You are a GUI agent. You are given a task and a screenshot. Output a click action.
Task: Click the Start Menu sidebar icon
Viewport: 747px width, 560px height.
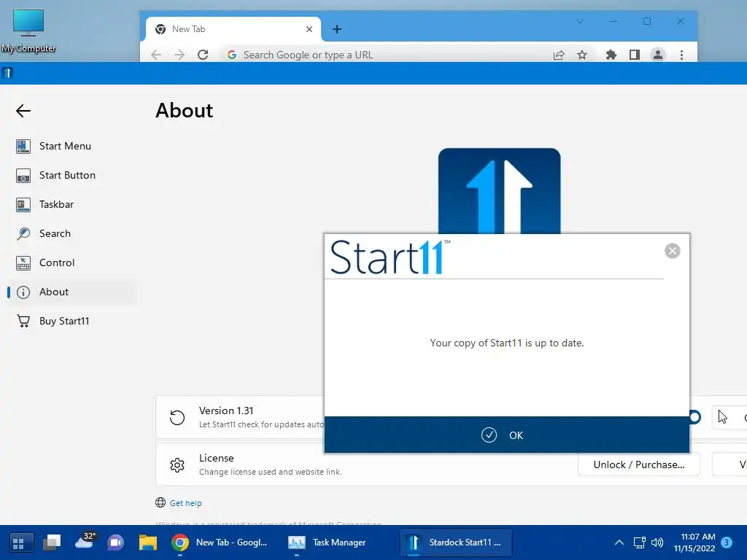(x=23, y=146)
